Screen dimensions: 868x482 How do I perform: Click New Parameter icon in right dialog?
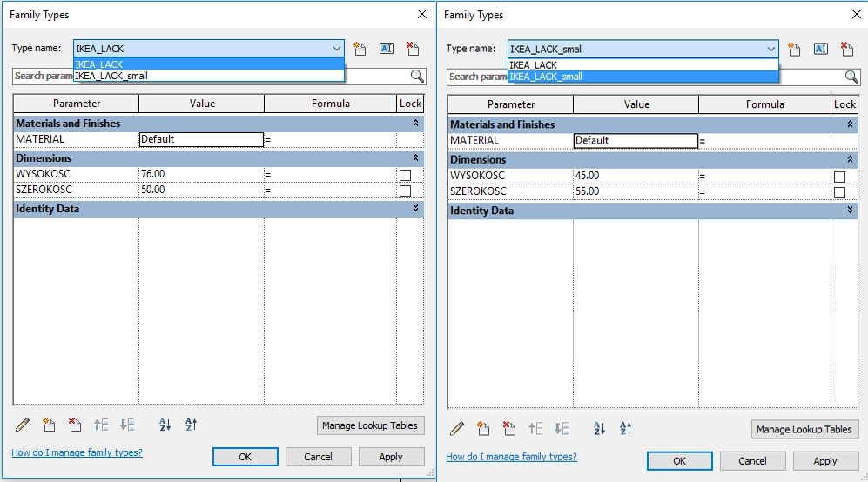(x=483, y=428)
